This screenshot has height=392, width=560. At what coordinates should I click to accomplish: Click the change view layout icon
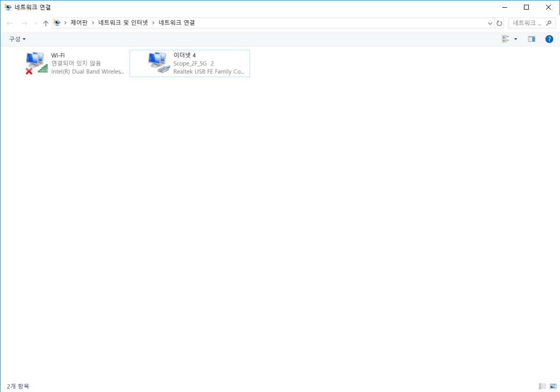tap(505, 39)
